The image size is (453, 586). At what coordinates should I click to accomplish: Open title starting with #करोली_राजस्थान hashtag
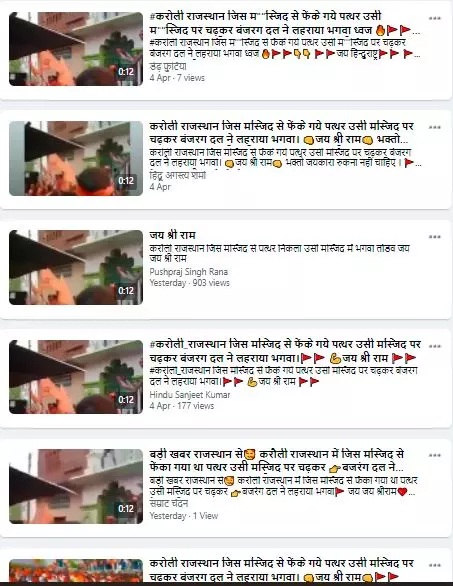285,351
